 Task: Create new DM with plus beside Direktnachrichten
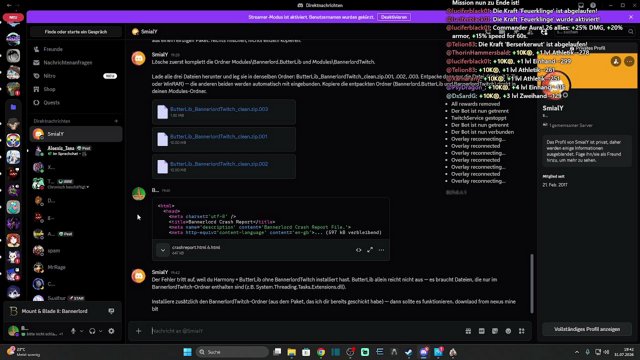point(116,121)
